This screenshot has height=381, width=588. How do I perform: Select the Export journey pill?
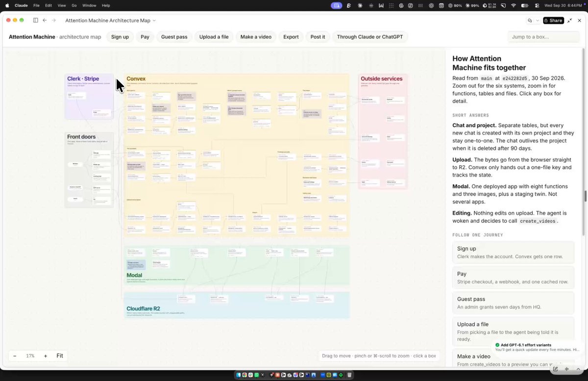click(x=291, y=37)
